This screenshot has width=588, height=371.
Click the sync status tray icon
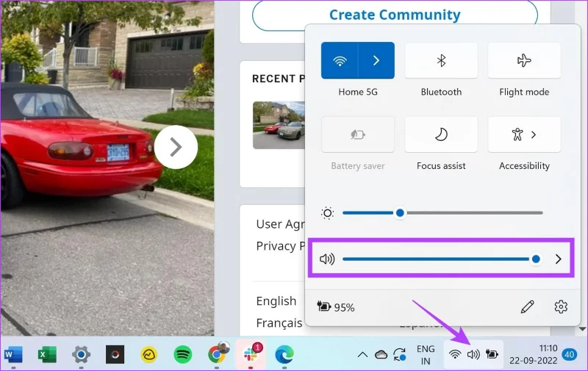(x=400, y=355)
